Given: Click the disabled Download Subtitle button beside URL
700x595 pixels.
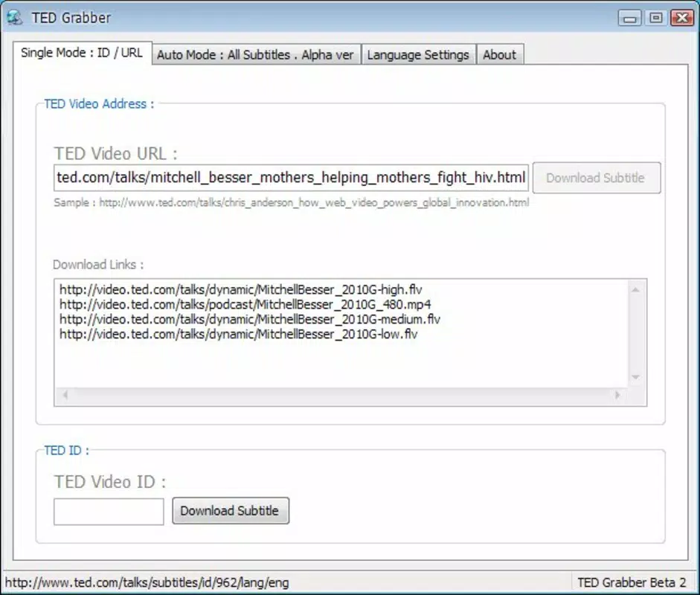Looking at the screenshot, I should tap(597, 178).
